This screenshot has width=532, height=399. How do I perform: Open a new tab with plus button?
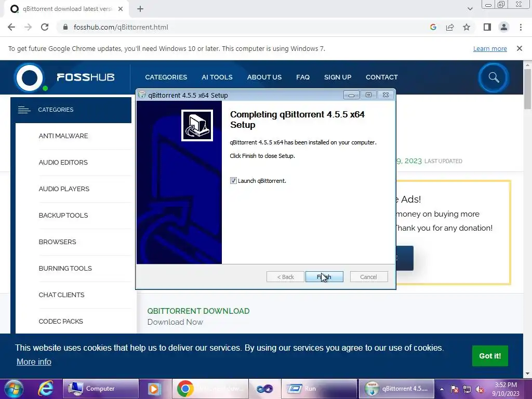pos(140,9)
